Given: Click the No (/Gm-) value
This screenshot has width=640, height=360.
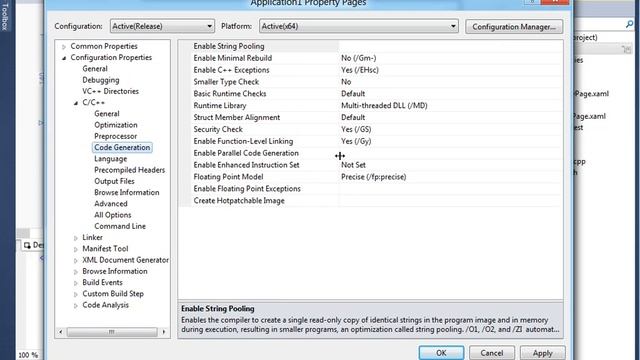Looking at the screenshot, I should coord(358,58).
